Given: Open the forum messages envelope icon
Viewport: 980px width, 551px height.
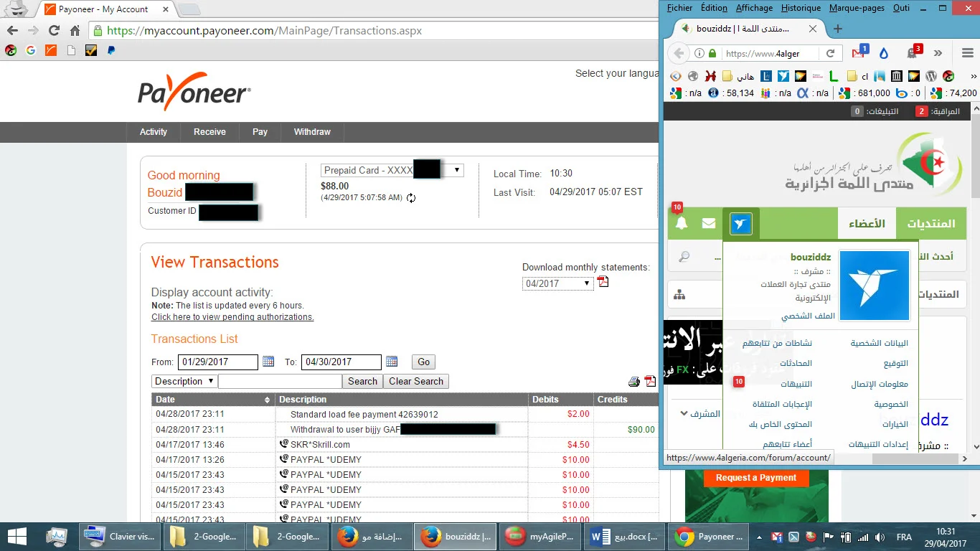Looking at the screenshot, I should pyautogui.click(x=709, y=224).
